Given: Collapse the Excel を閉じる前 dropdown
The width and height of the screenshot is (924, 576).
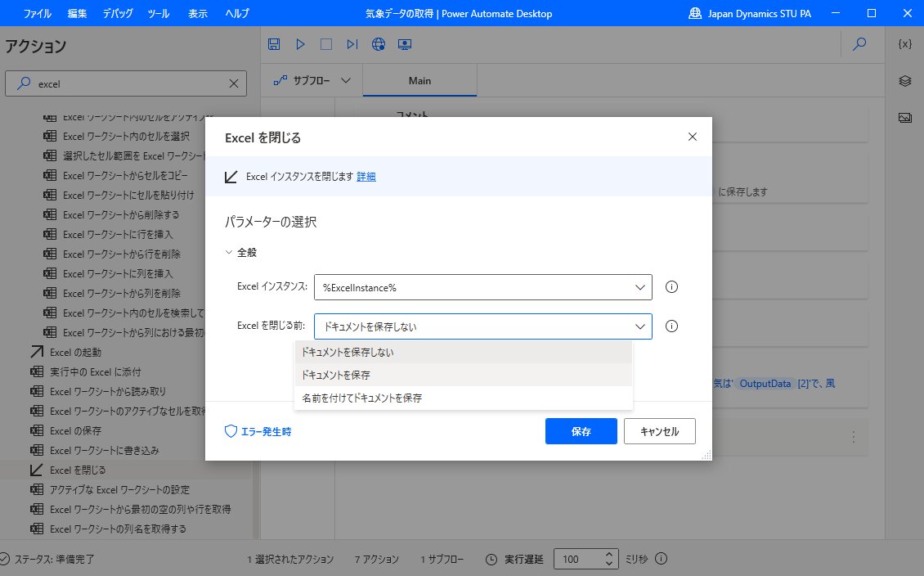Looking at the screenshot, I should (x=640, y=326).
